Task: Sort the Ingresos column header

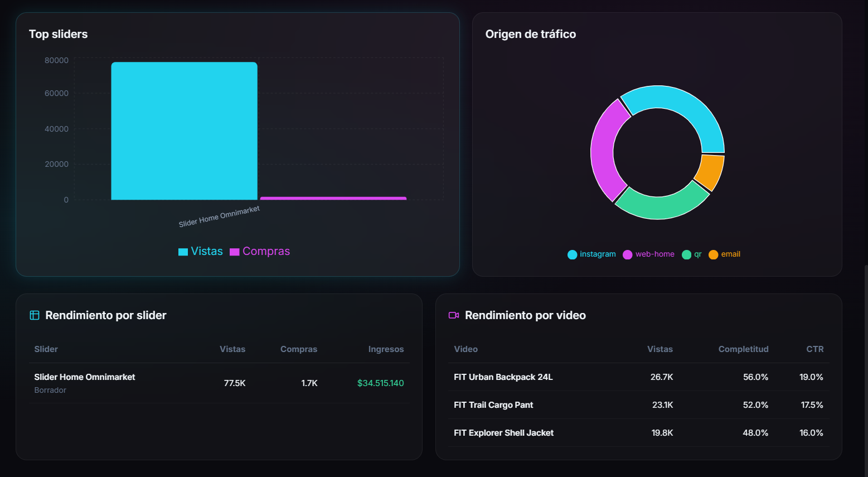Action: [x=386, y=349]
